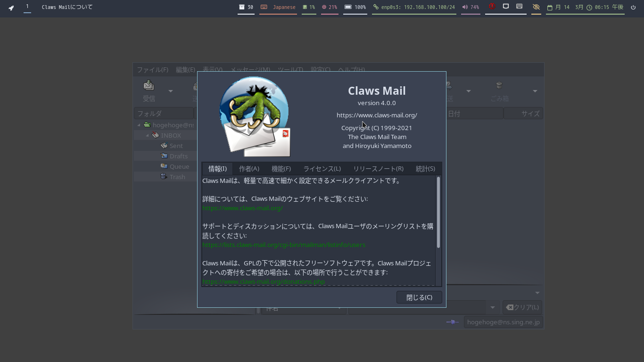
Task: Click the 受信 receive mail icon in main window
Action: pyautogui.click(x=149, y=85)
